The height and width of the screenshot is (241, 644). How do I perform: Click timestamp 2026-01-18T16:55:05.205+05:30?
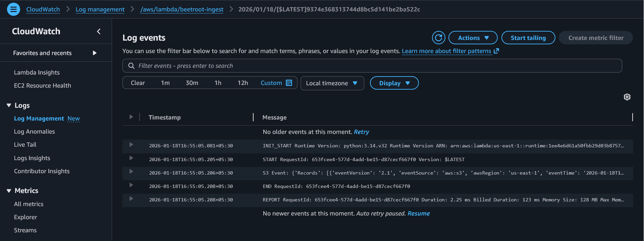click(x=191, y=159)
